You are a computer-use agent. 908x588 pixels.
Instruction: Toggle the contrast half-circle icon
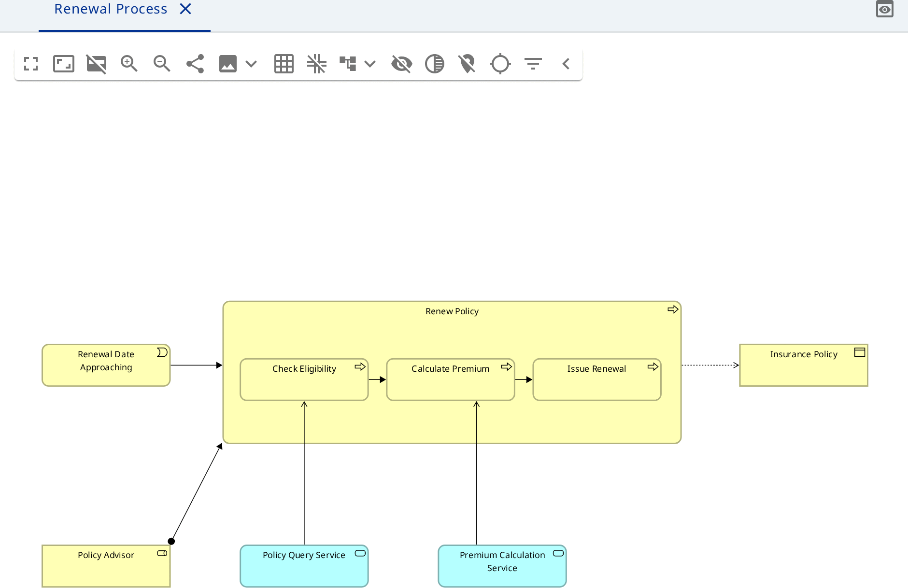(435, 64)
